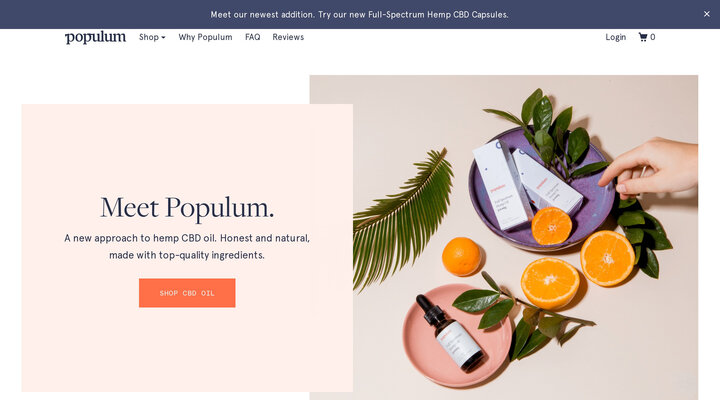Click the shopping cart icon
The height and width of the screenshot is (400, 720).
[x=642, y=37]
